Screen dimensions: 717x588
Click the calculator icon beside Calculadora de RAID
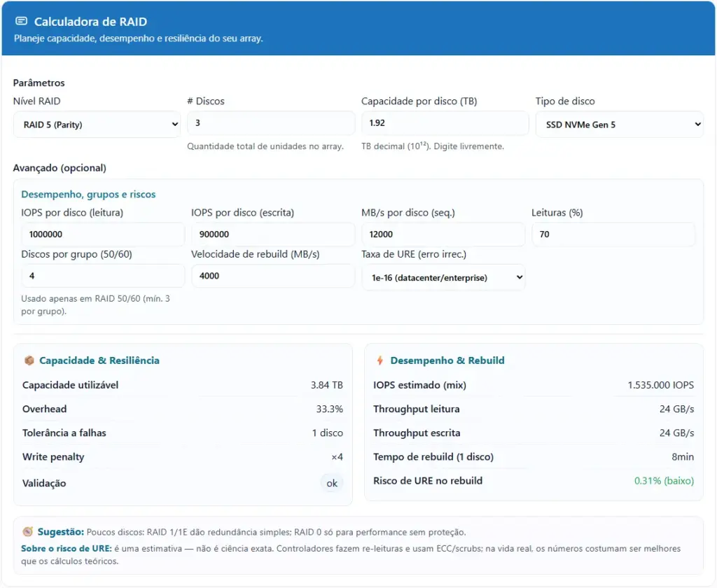[22, 21]
